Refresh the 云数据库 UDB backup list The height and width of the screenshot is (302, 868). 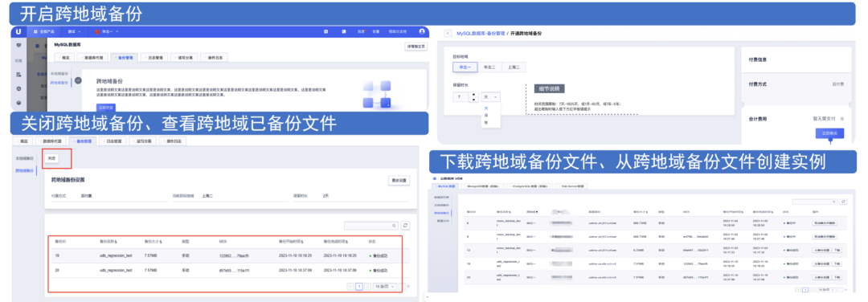[x=843, y=202]
